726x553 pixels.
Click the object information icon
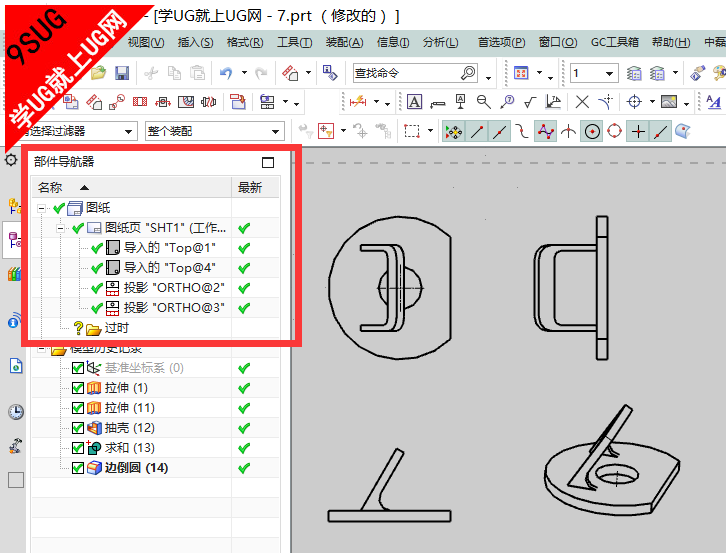[x=330, y=73]
